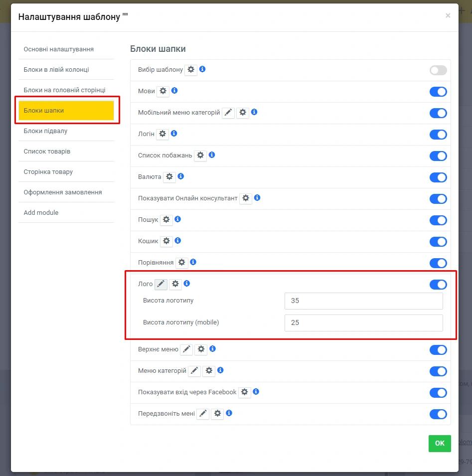Open gear settings for Список побажань

200,156
